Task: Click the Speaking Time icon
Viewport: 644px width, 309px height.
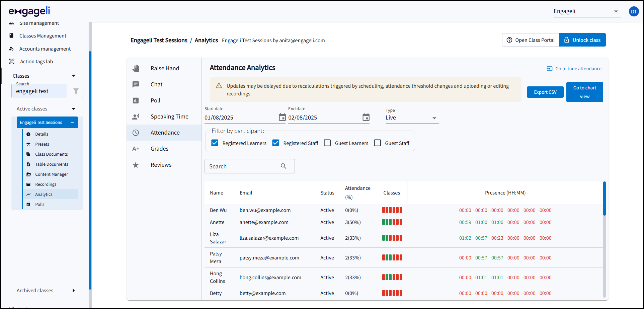Action: (x=136, y=117)
